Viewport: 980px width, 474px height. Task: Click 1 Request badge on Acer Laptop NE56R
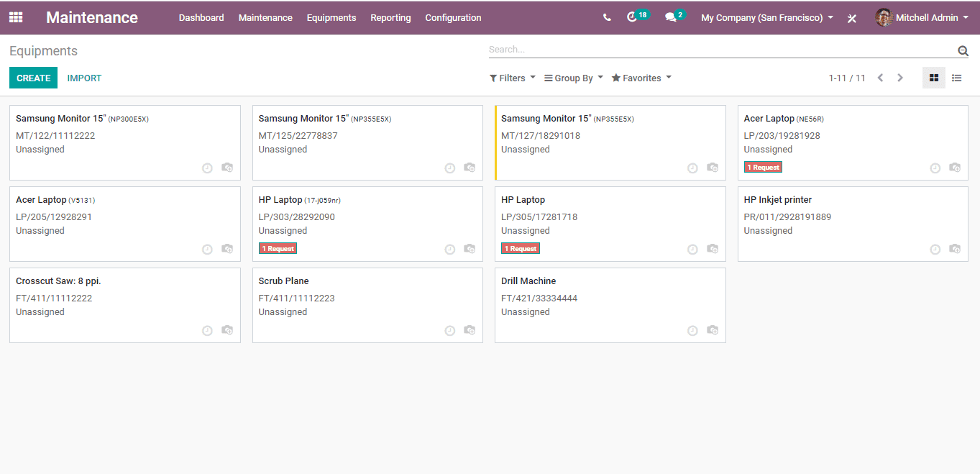pyautogui.click(x=763, y=167)
